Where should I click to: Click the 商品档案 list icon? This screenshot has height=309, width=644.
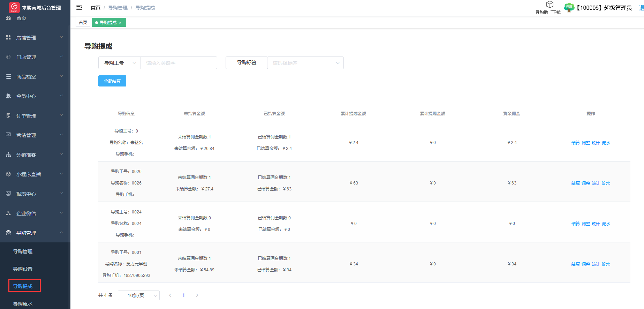tap(8, 76)
